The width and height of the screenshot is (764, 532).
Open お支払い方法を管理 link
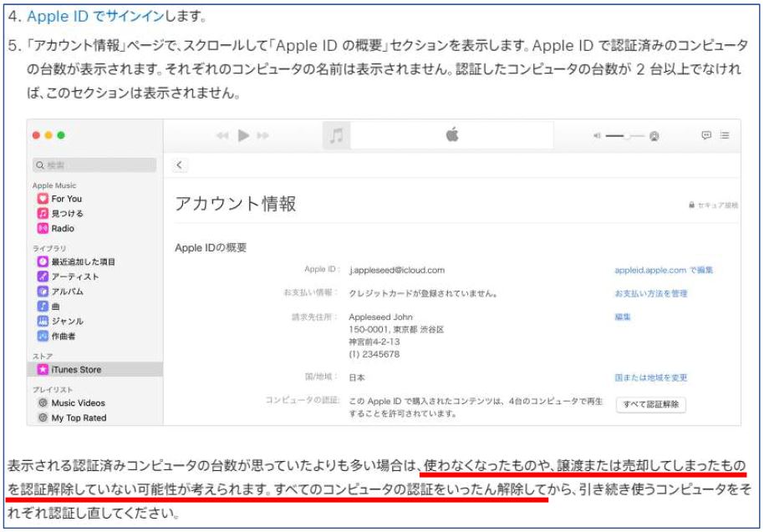tap(651, 293)
